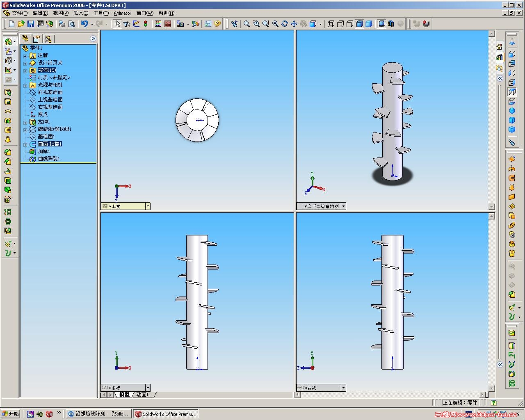Click the Extruded Boss feature icon
The height and width of the screenshot is (420, 525).
tap(8, 92)
